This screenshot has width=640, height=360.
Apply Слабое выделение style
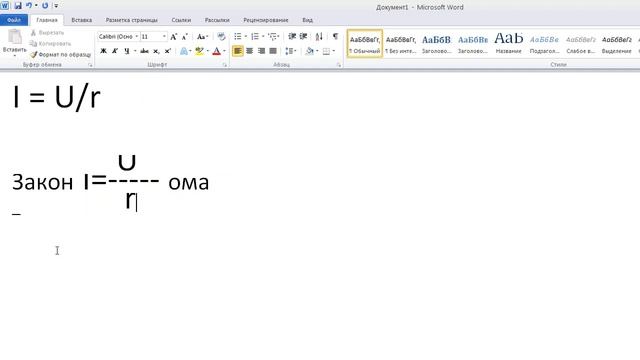pos(581,43)
